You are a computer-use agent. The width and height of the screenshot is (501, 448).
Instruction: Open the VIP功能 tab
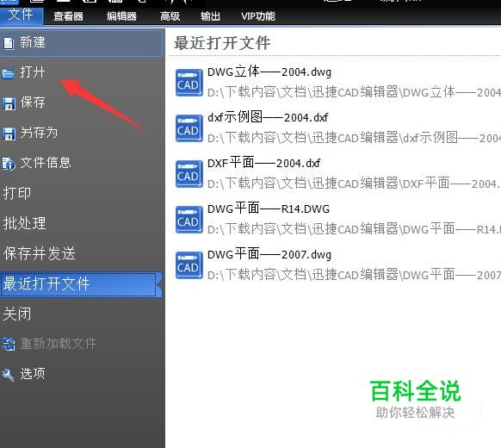tap(258, 16)
